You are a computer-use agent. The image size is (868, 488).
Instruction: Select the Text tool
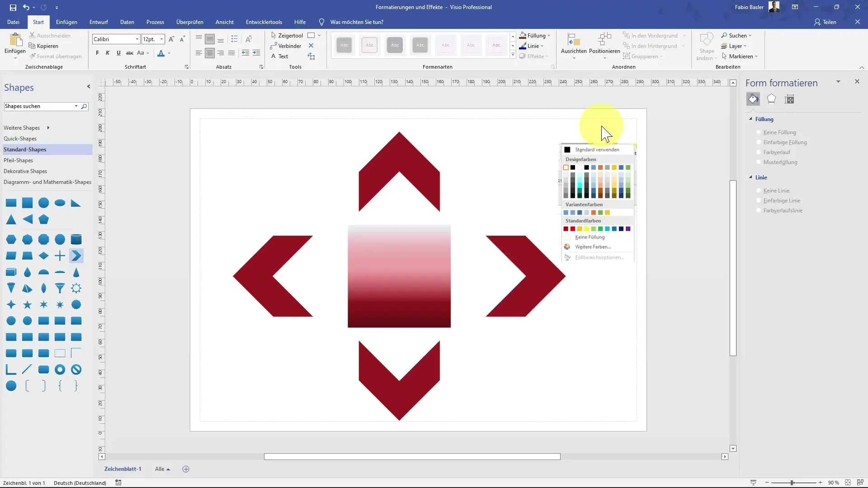tap(279, 56)
